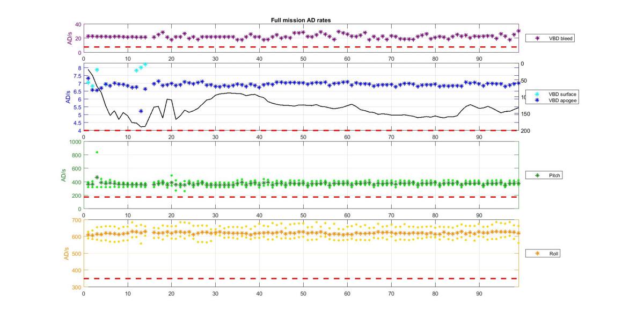Select the 'Full mission AD rates' title

(301, 20)
